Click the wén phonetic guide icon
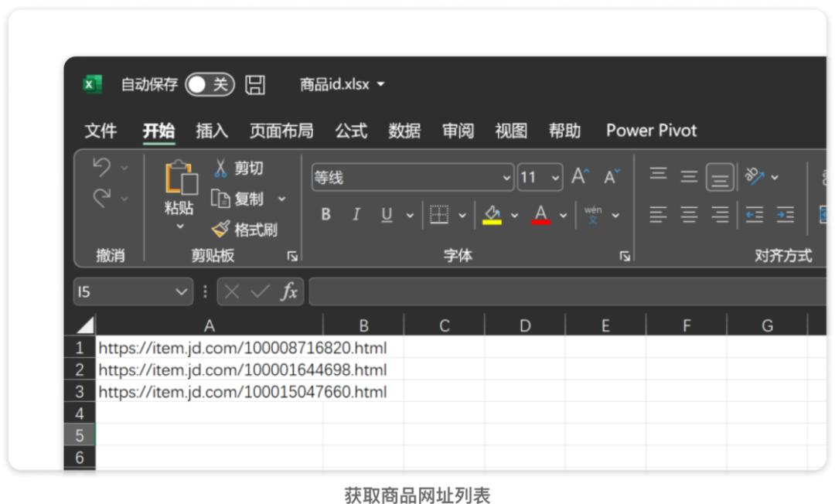Viewport: 835px width, 504px height. (x=593, y=214)
